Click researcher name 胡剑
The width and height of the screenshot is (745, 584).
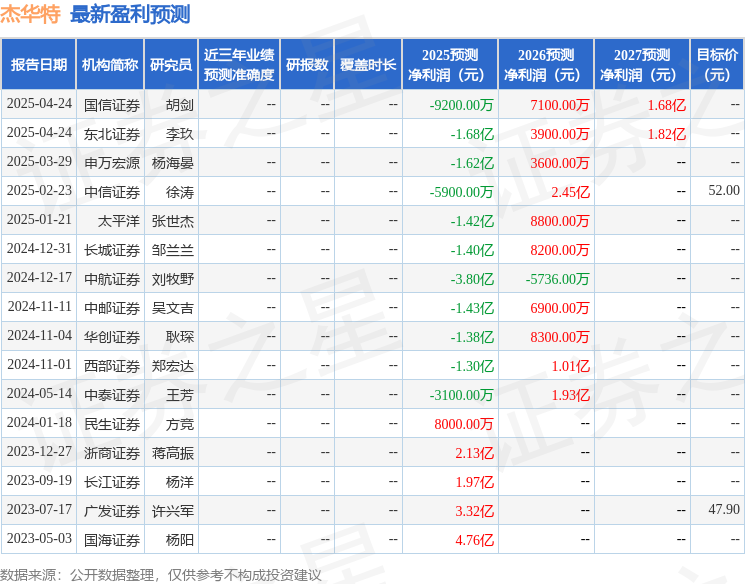tap(180, 105)
